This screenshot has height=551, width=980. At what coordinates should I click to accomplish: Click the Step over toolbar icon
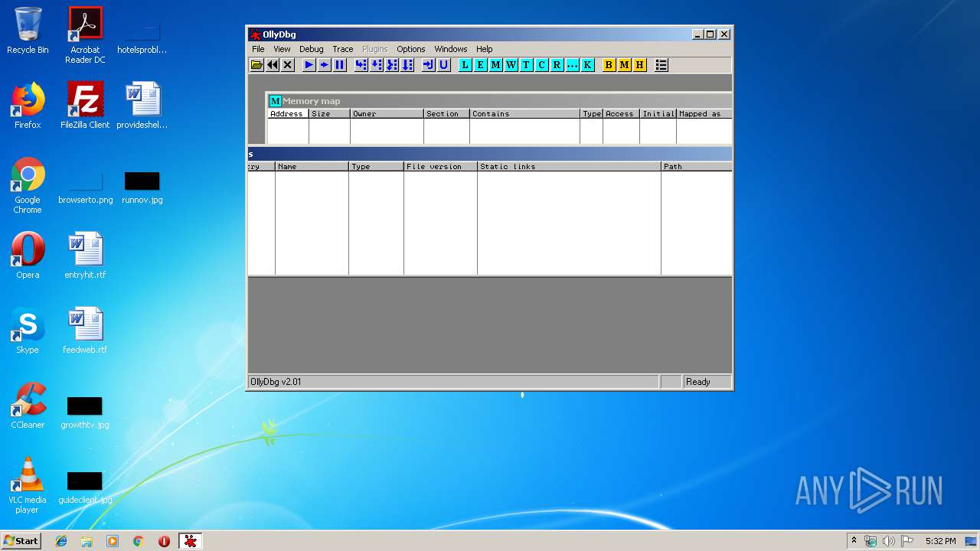click(x=377, y=65)
